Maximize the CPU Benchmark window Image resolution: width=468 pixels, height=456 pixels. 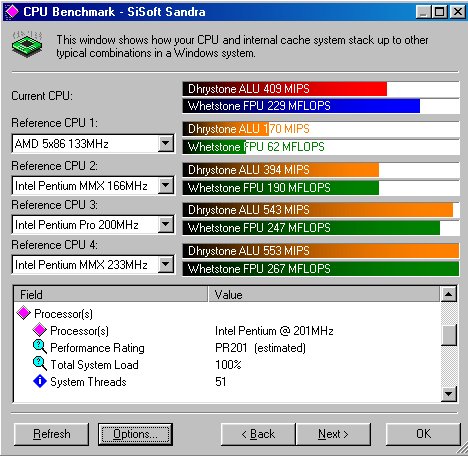point(439,12)
